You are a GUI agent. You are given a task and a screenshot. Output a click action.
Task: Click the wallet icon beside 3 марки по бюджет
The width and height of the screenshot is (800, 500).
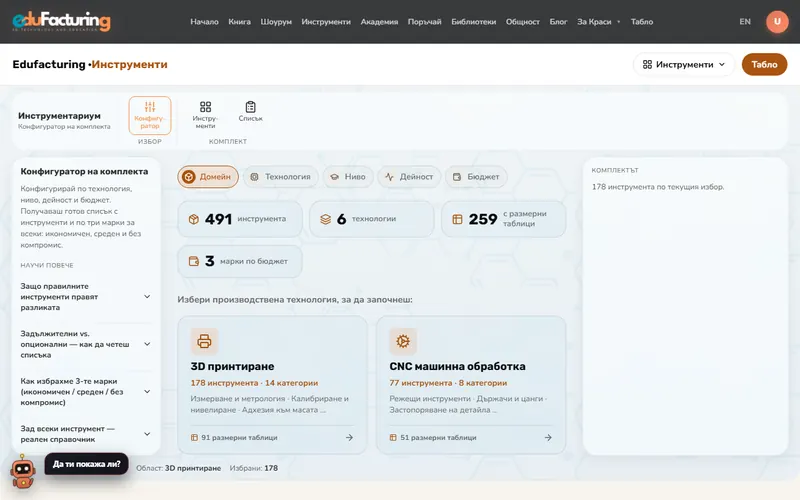[x=194, y=261]
